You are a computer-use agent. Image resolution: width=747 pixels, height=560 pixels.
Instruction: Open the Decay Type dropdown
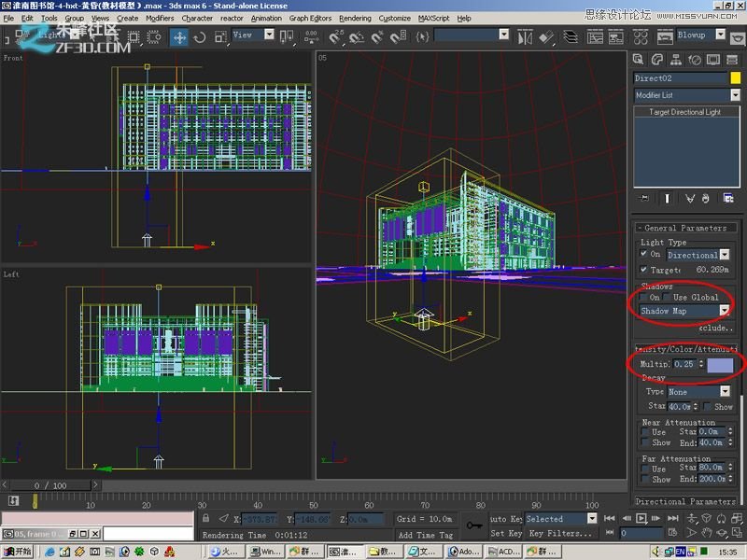725,392
